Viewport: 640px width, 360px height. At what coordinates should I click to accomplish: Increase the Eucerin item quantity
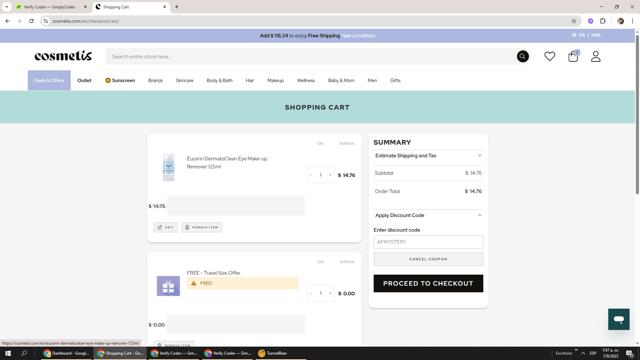coord(330,175)
